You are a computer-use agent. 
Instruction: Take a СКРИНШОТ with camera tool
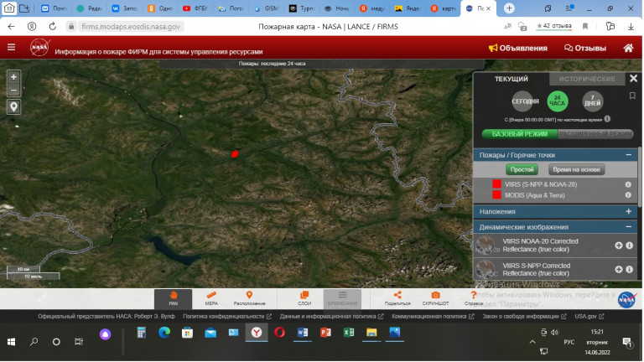click(435, 299)
